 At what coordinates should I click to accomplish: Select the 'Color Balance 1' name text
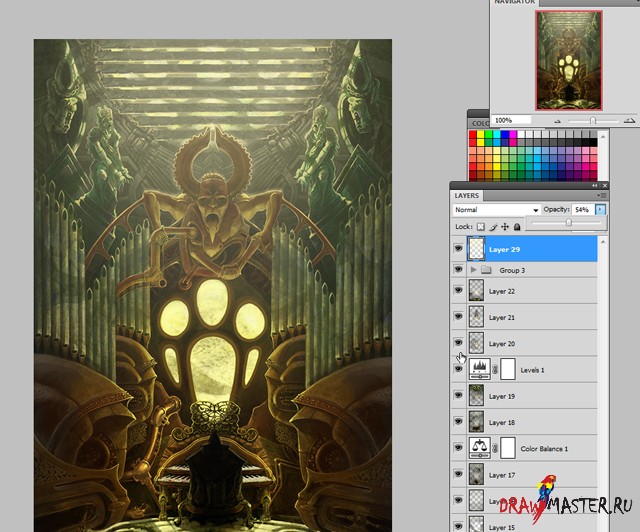click(544, 449)
